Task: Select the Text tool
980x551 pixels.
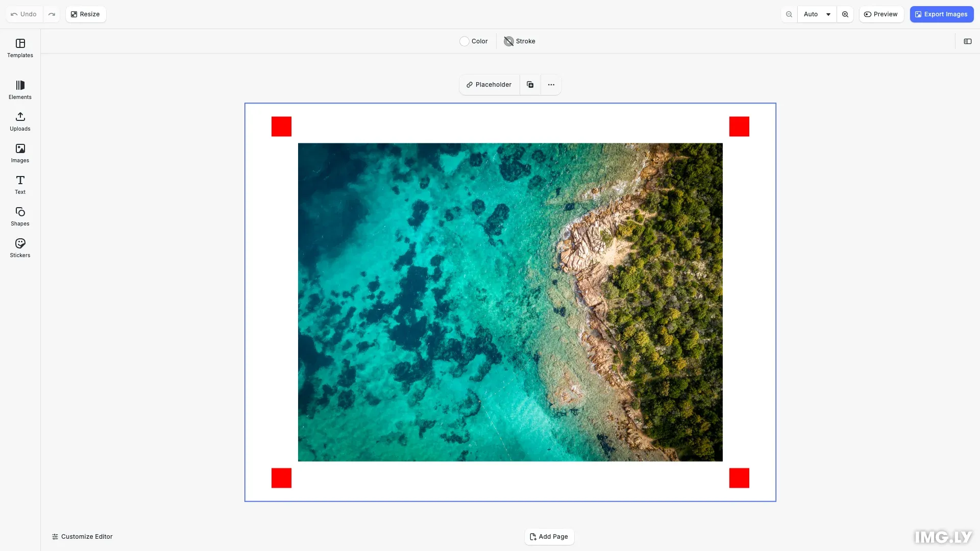Action: click(x=20, y=185)
